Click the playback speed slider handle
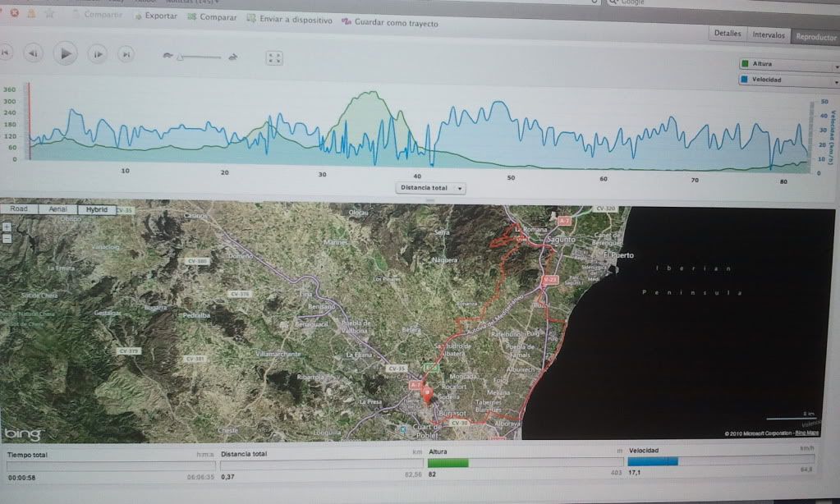Image resolution: width=840 pixels, height=504 pixels. (181, 57)
